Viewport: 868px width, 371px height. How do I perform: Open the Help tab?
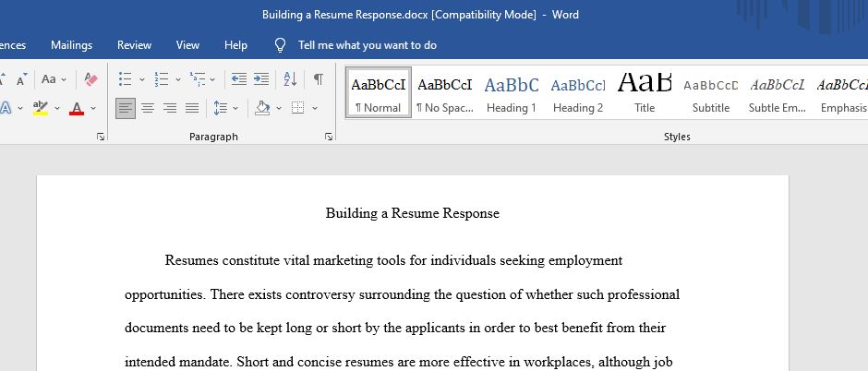[x=235, y=45]
